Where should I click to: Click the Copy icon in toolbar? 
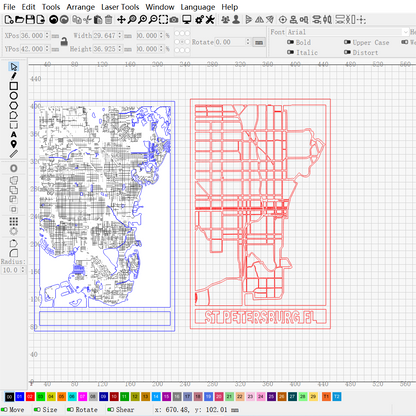[x=77, y=20]
